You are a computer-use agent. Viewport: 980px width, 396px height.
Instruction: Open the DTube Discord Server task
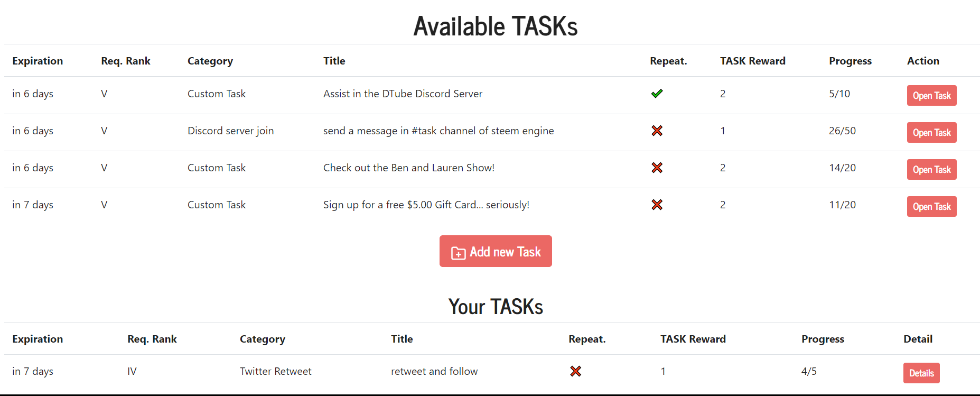click(x=931, y=96)
